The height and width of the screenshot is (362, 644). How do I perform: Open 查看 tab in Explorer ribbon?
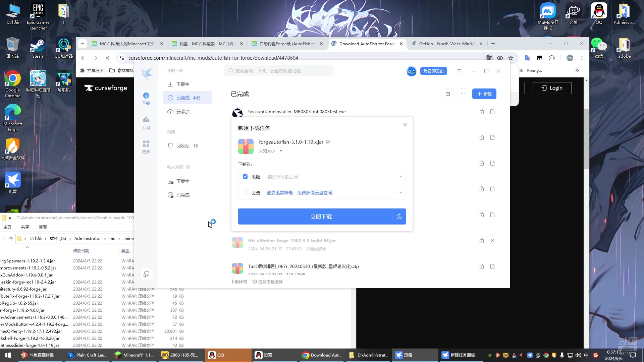43,227
